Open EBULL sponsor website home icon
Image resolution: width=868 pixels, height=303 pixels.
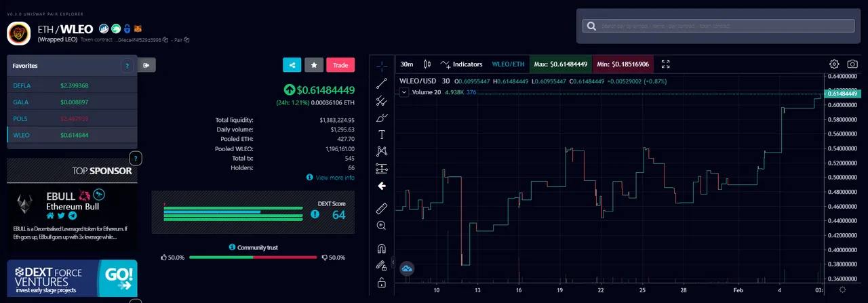[x=50, y=216]
